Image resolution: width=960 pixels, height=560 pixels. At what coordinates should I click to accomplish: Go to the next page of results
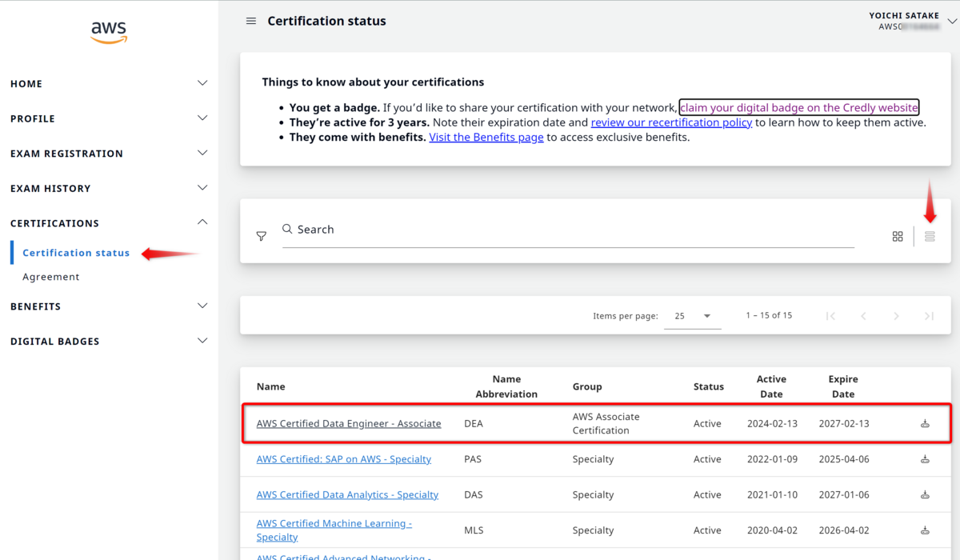[x=896, y=315]
